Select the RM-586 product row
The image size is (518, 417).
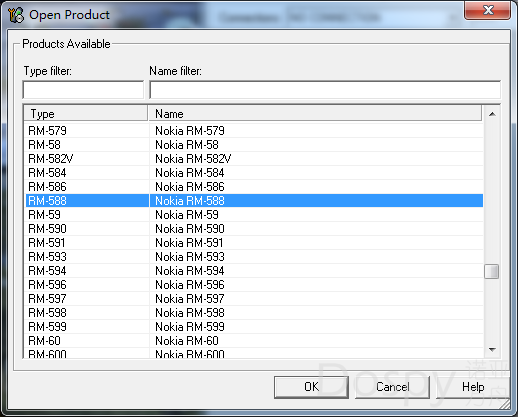click(254, 187)
